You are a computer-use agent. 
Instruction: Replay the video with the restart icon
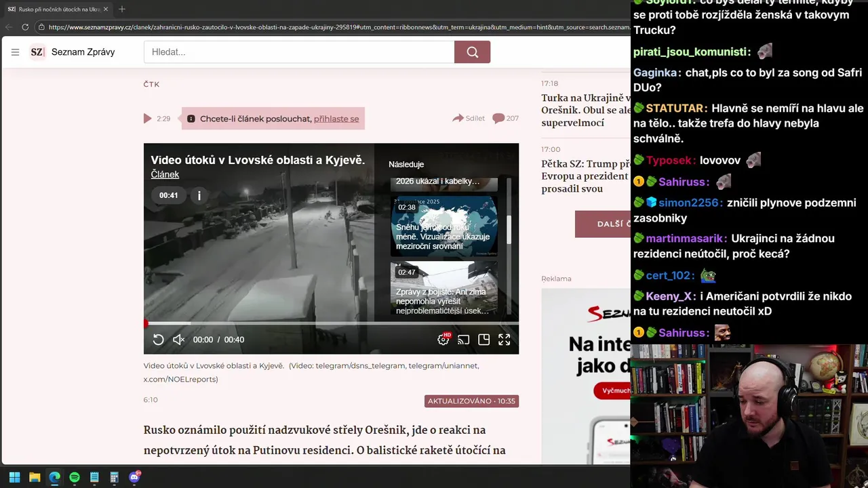tap(158, 340)
